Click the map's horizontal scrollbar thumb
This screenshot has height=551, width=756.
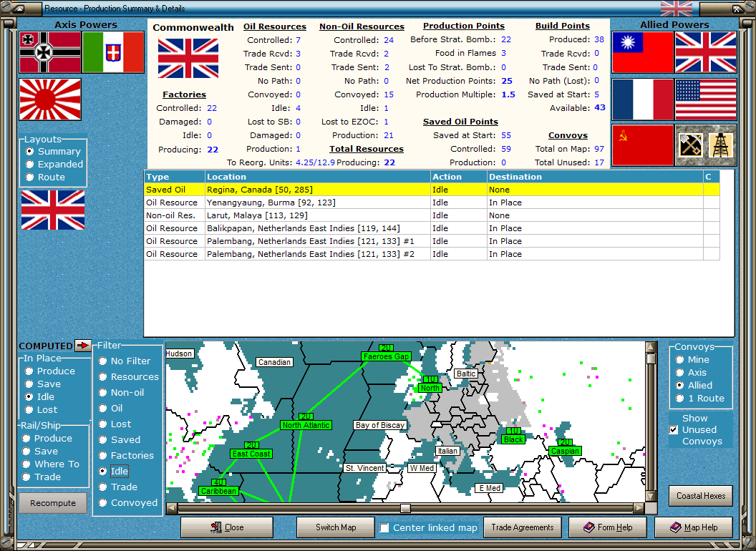tap(405, 508)
